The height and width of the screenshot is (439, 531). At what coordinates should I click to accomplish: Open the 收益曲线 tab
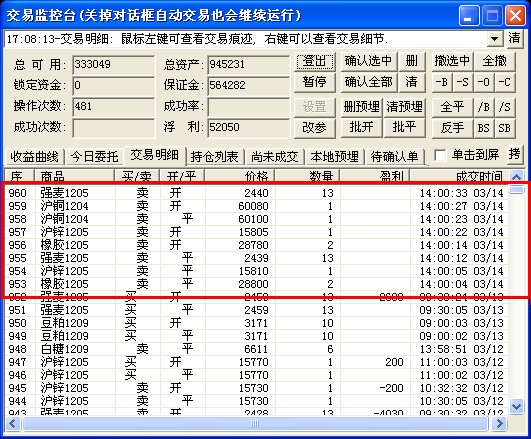34,157
